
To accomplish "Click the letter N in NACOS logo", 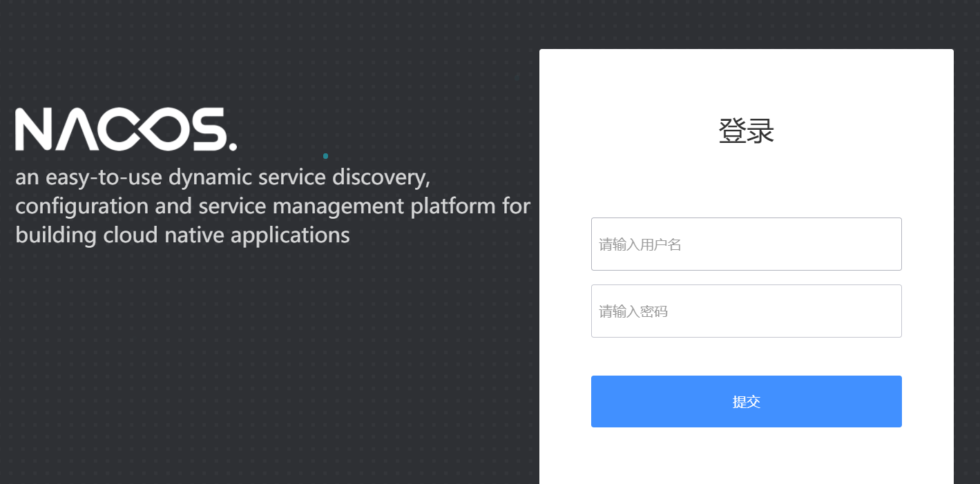I will pos(34,129).
